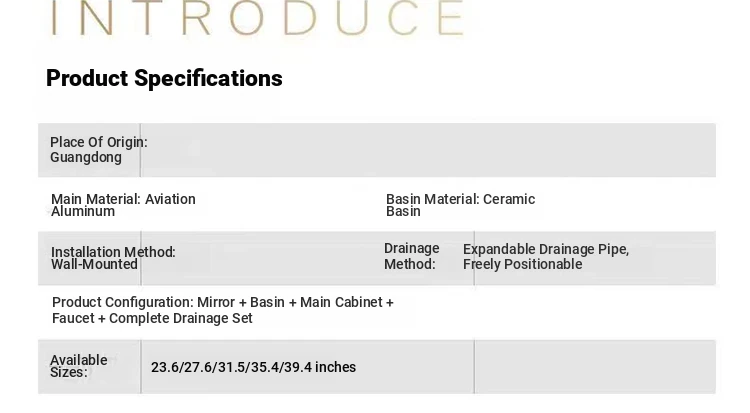Screen dimensions: 750x413
Task: Select the Product Specifications heading
Action: [x=164, y=78]
